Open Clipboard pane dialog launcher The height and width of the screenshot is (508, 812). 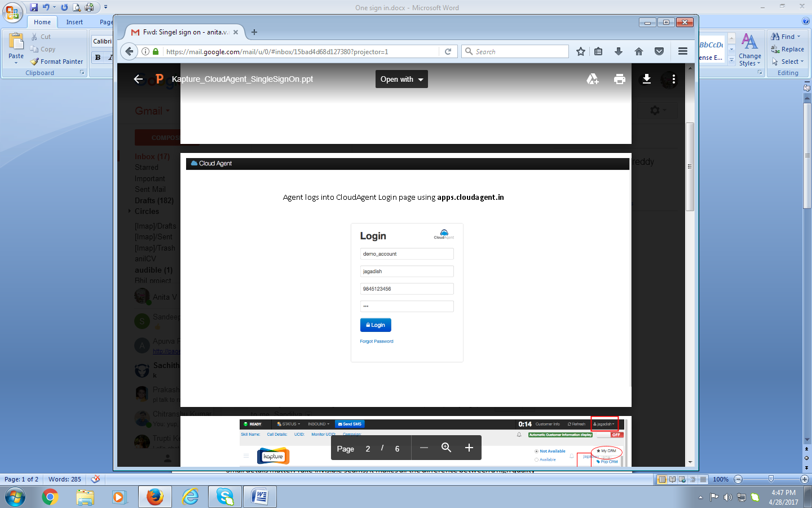tap(82, 73)
